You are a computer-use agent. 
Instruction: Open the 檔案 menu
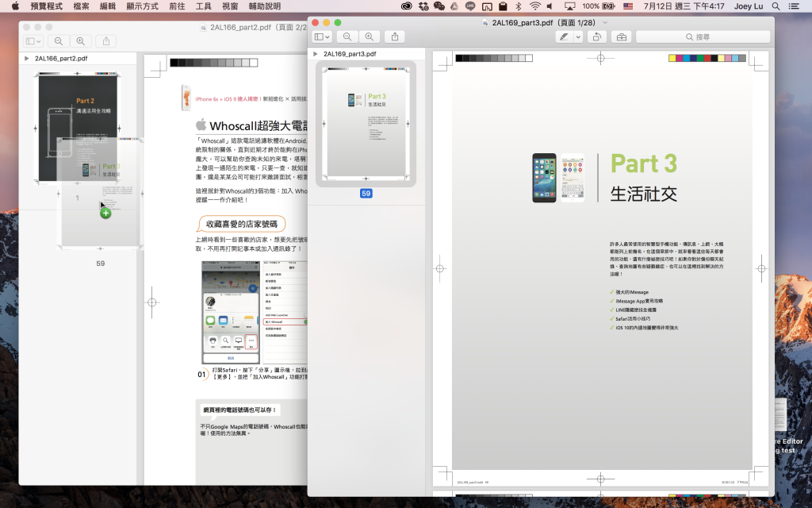tap(82, 6)
